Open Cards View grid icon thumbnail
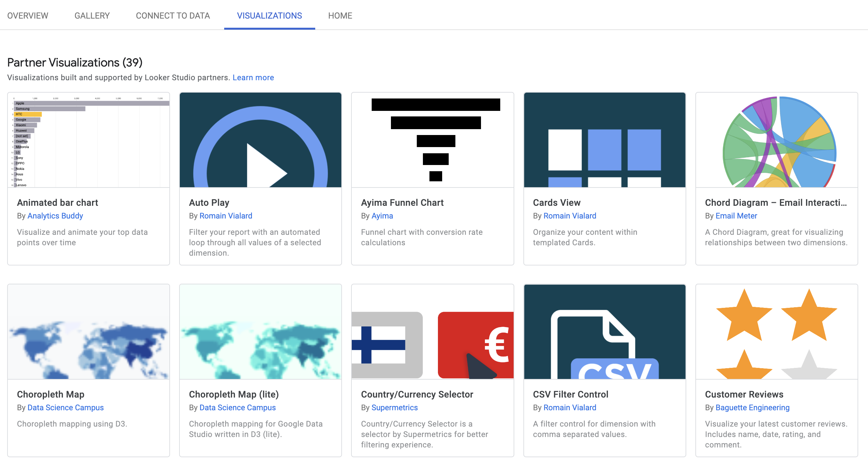868x467 pixels. click(x=604, y=140)
